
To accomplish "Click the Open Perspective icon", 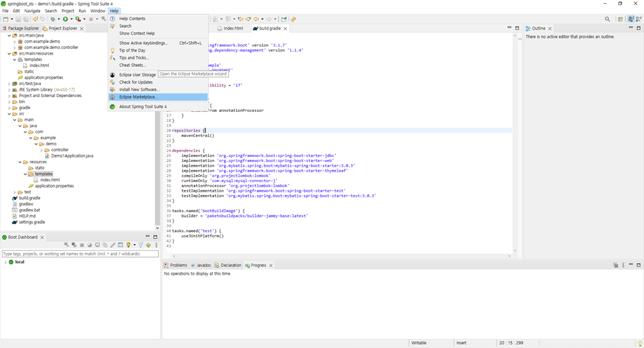I will [x=620, y=19].
